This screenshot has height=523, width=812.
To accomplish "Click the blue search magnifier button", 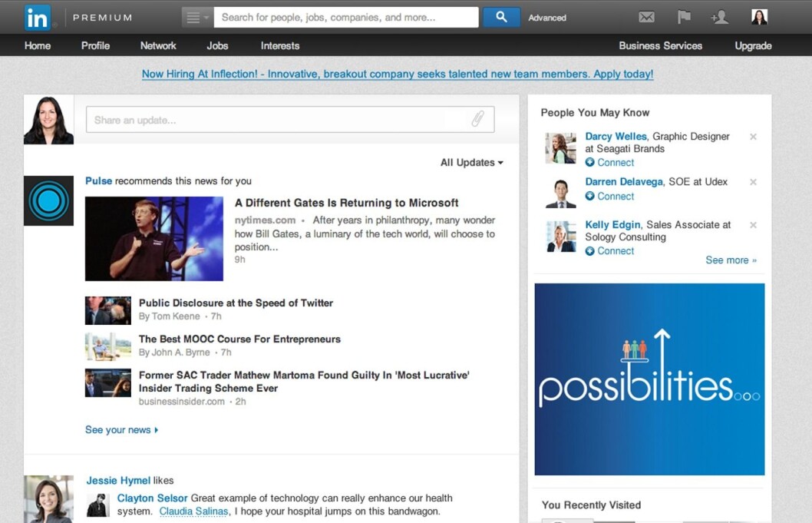I will click(501, 17).
